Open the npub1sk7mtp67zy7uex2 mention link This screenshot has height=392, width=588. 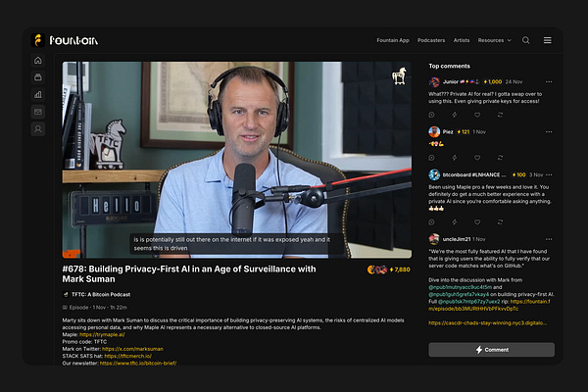[x=468, y=301]
